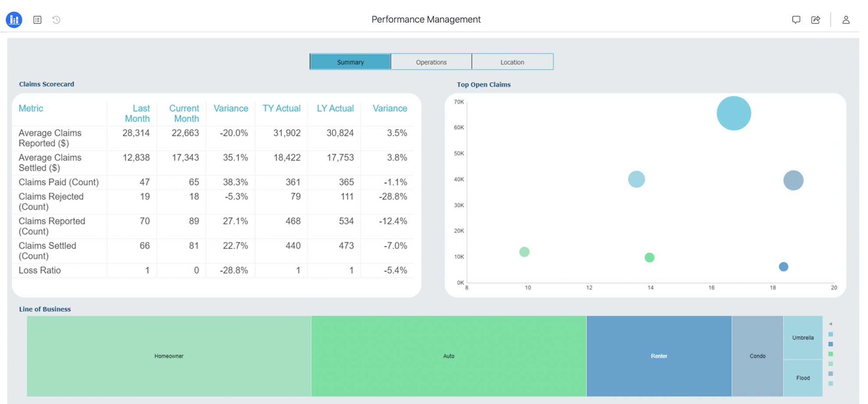
Task: Click the Metric column header
Action: pyautogui.click(x=31, y=108)
